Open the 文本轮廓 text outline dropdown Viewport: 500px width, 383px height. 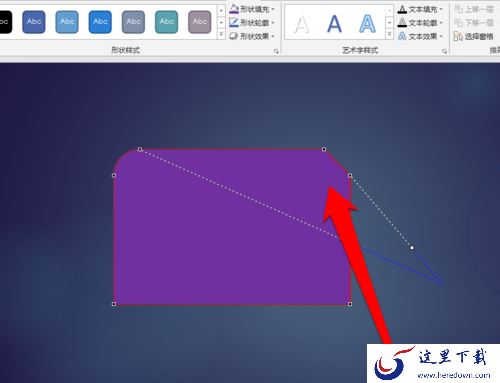pyautogui.click(x=420, y=23)
